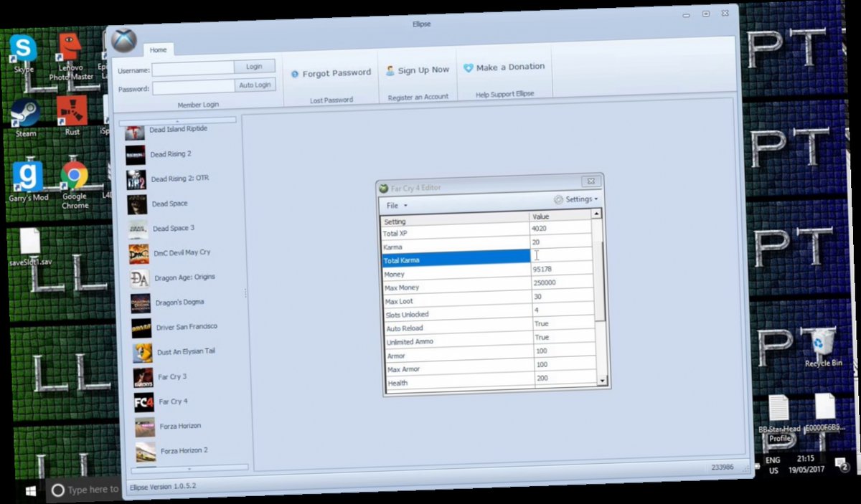Screen dimensions: 861x504
Task: Click the taskbar search box
Action: (83, 490)
